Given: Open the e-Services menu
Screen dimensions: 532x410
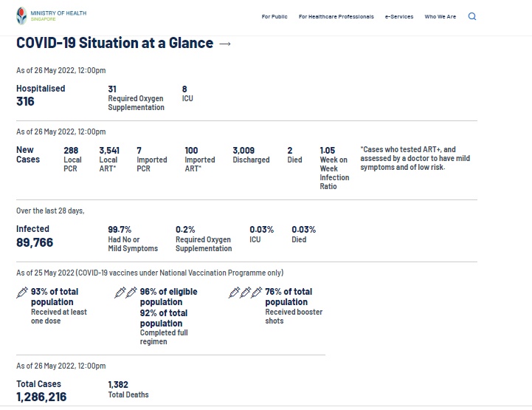Looking at the screenshot, I should pyautogui.click(x=399, y=16).
